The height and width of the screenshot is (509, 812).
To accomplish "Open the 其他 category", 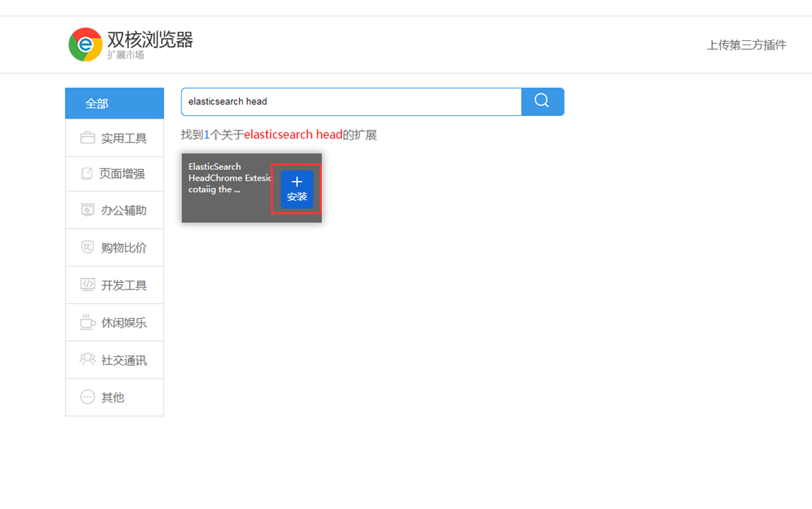I will [114, 397].
